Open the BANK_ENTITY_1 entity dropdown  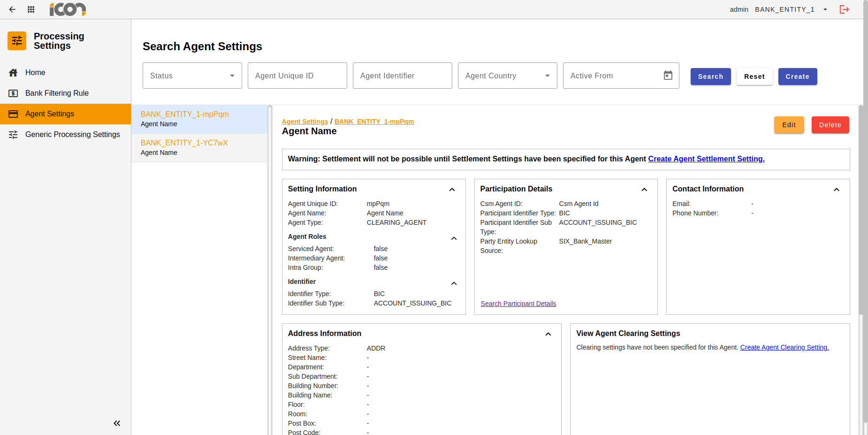pos(825,9)
